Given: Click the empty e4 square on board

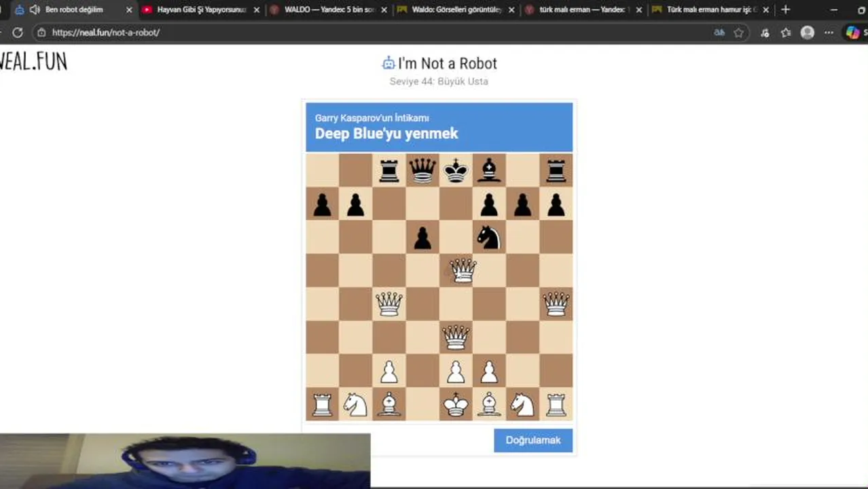Looking at the screenshot, I should 456,304.
